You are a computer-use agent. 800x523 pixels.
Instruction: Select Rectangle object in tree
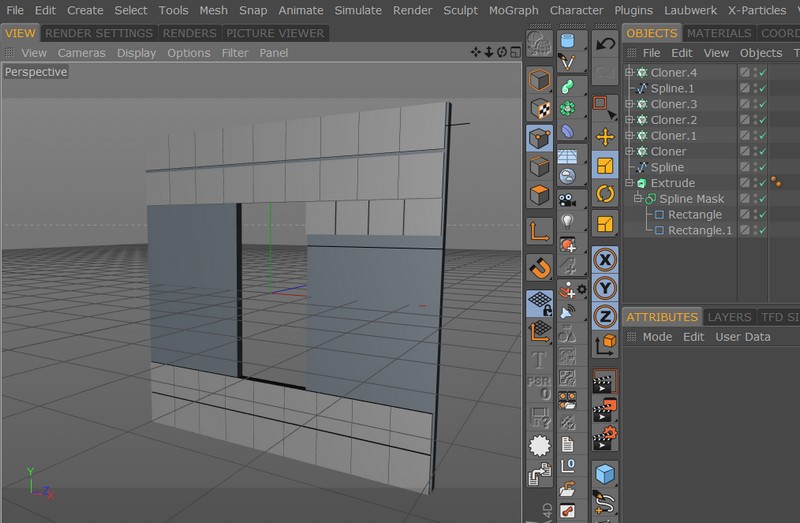[x=694, y=215]
